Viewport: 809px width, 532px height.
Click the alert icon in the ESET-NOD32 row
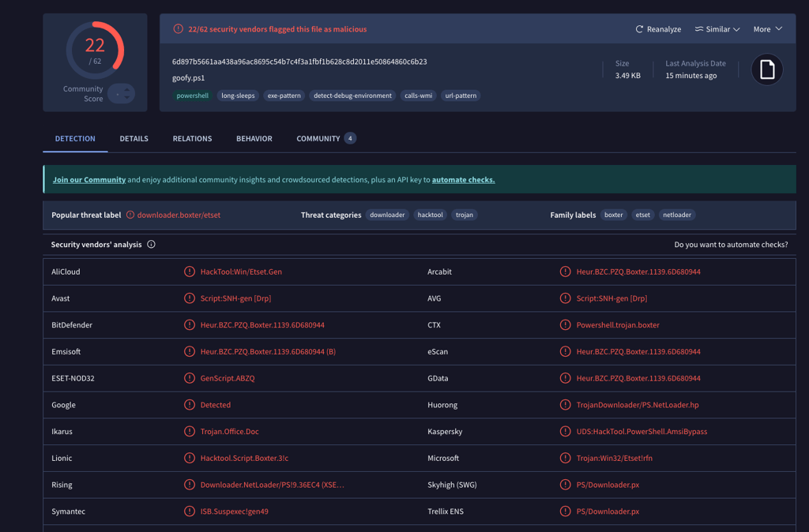pyautogui.click(x=190, y=378)
